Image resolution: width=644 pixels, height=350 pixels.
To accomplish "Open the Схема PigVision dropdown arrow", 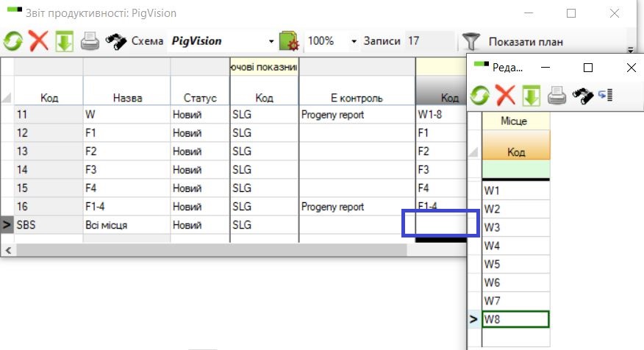I will 271,41.
